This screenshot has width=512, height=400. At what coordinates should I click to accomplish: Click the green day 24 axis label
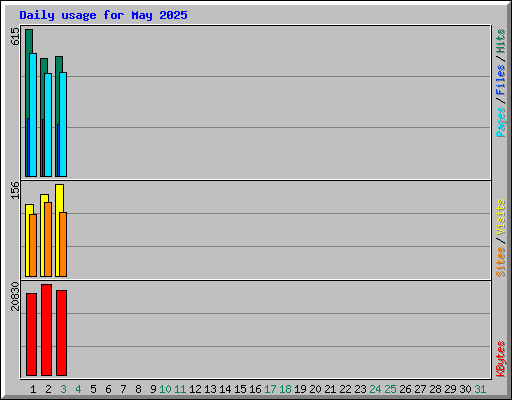point(375,389)
